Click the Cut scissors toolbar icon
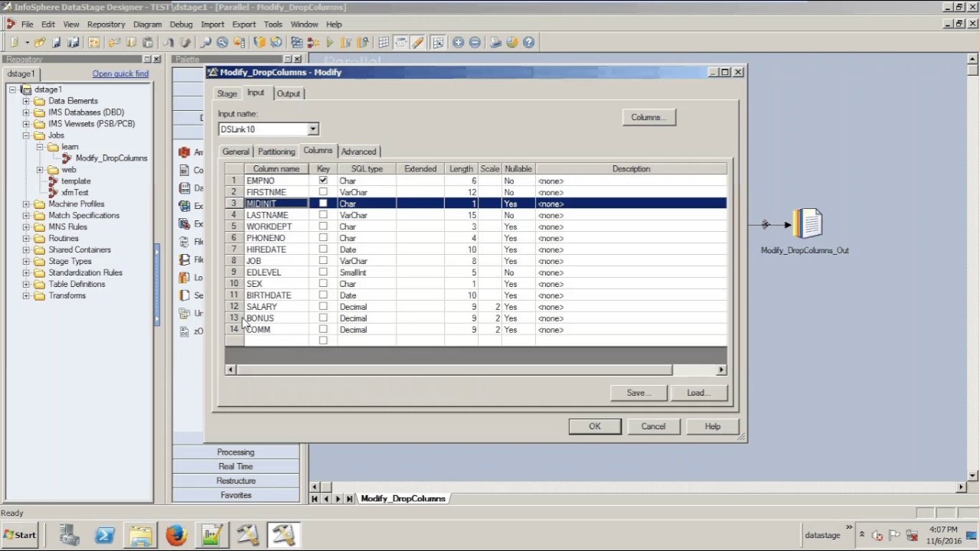The height and width of the screenshot is (551, 980). [114, 43]
